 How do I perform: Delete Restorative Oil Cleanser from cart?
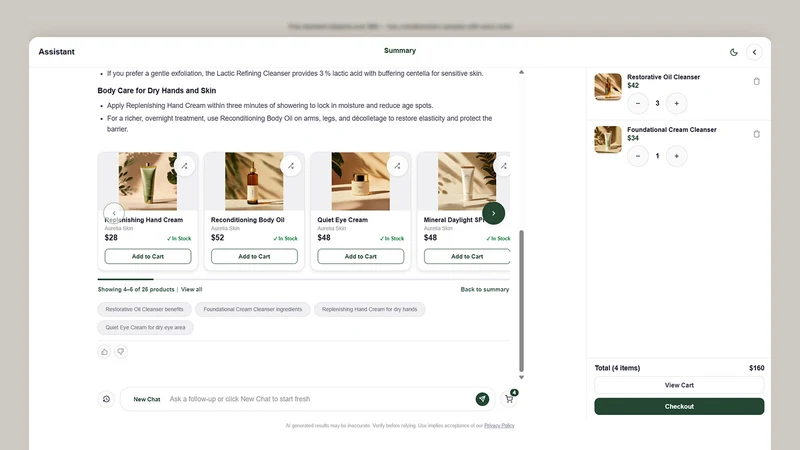pos(757,81)
